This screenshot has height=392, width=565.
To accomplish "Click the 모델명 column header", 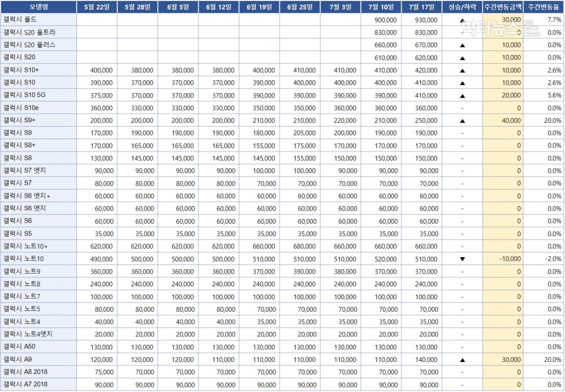I will (39, 7).
